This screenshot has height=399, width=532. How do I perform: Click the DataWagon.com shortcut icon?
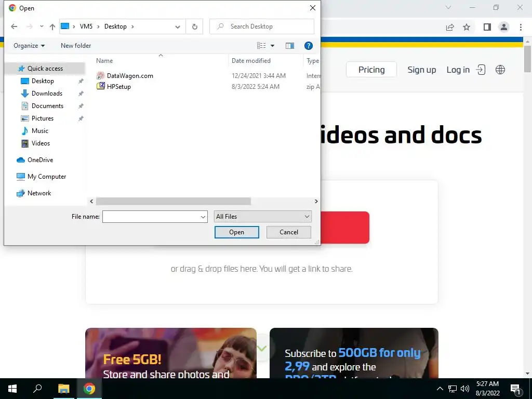[100, 76]
